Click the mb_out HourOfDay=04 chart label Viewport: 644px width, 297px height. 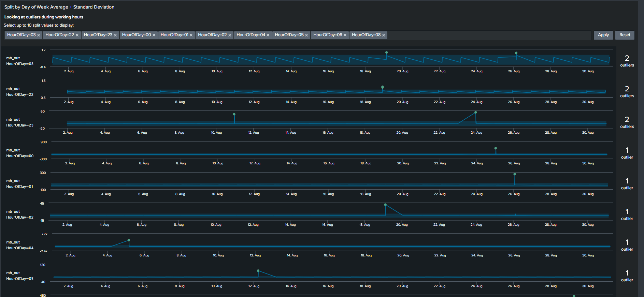tap(20, 245)
